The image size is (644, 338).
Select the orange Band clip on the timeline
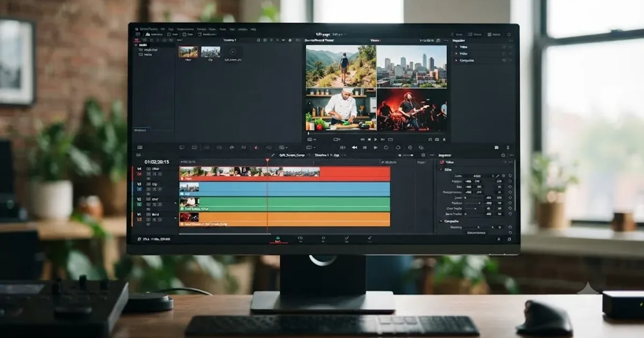(x=284, y=219)
